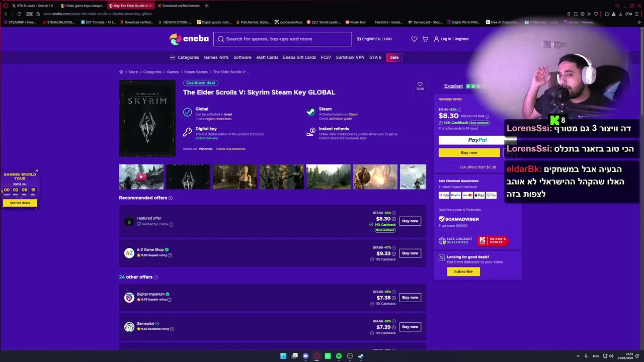Click Buy now in the featured offer sidebar
644x362 pixels.
(x=469, y=153)
